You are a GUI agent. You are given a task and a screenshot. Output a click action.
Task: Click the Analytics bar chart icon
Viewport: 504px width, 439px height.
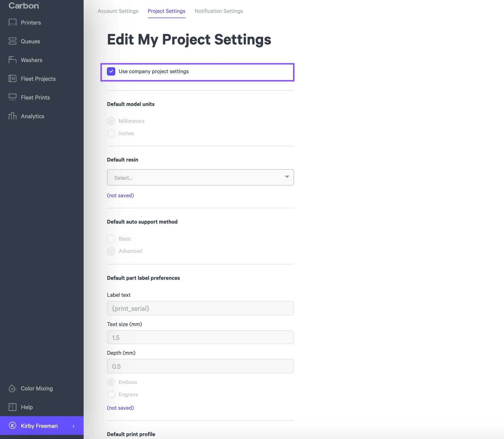13,116
